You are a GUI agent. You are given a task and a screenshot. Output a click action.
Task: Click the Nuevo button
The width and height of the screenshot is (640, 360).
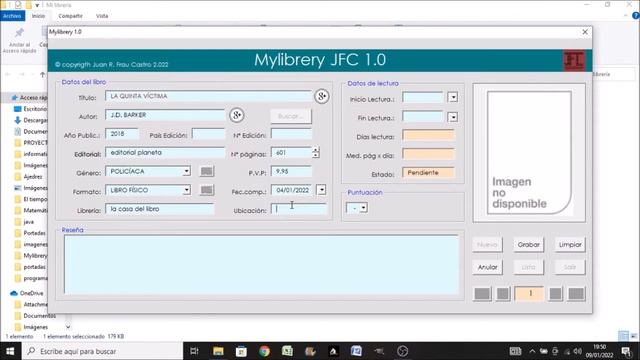(487, 245)
